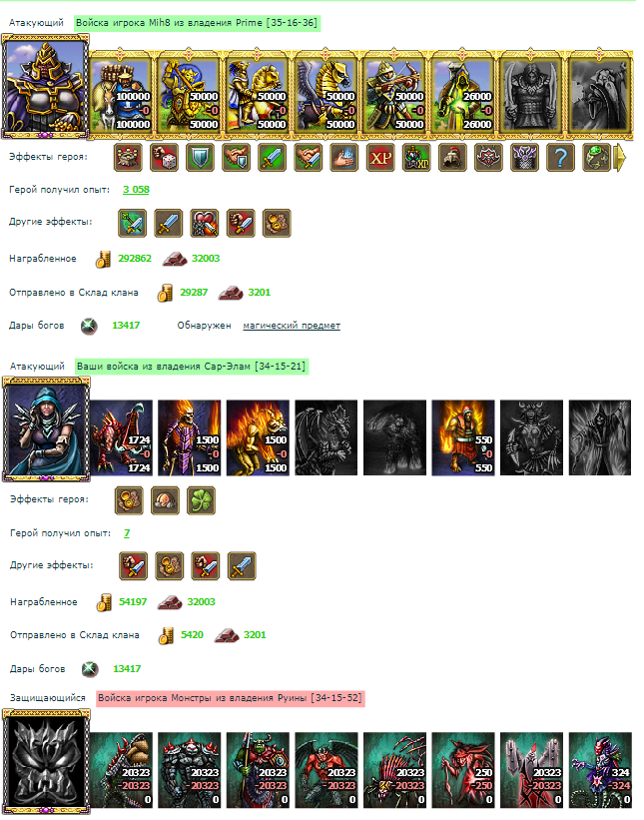The width and height of the screenshot is (644, 820).
Task: Open the 'магический предмет' link
Action: point(292,326)
